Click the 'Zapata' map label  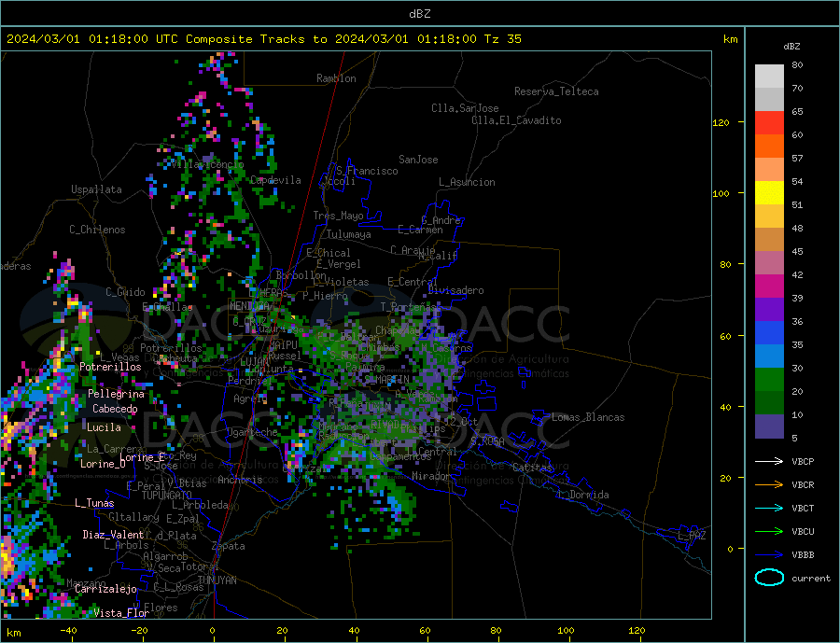pyautogui.click(x=229, y=547)
